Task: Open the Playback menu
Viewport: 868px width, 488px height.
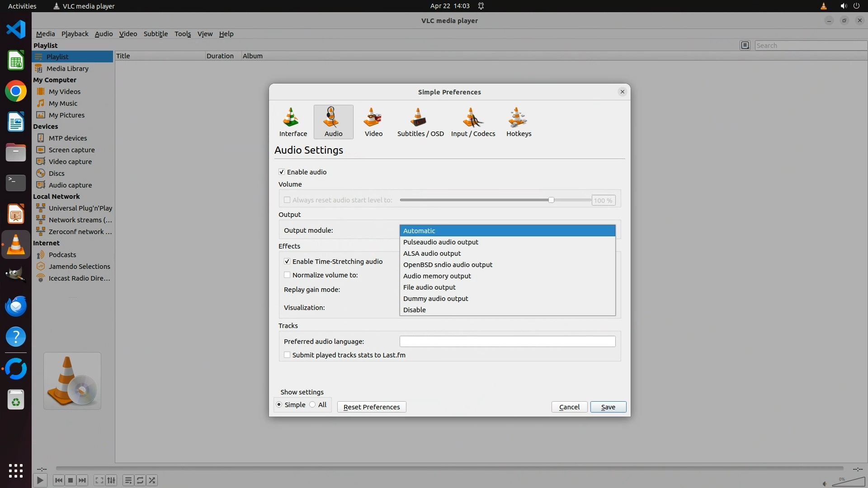Action: point(75,34)
